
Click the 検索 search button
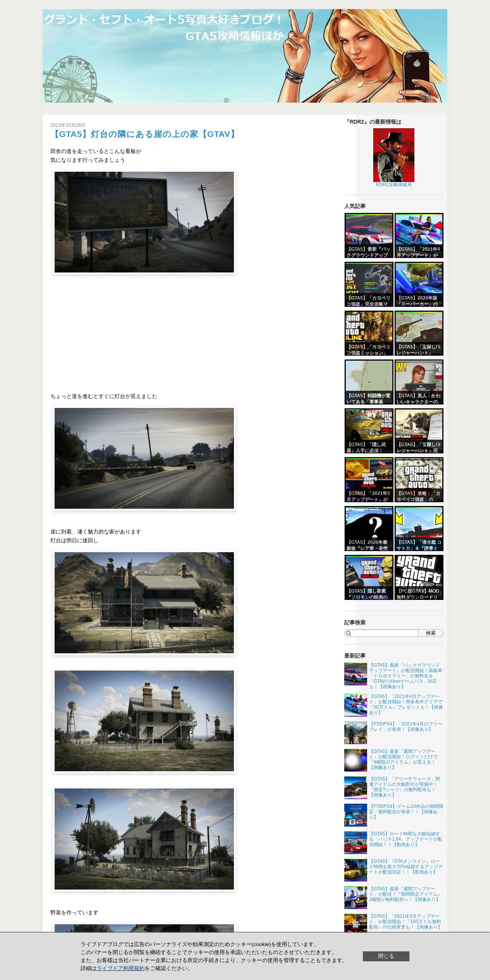click(x=431, y=633)
